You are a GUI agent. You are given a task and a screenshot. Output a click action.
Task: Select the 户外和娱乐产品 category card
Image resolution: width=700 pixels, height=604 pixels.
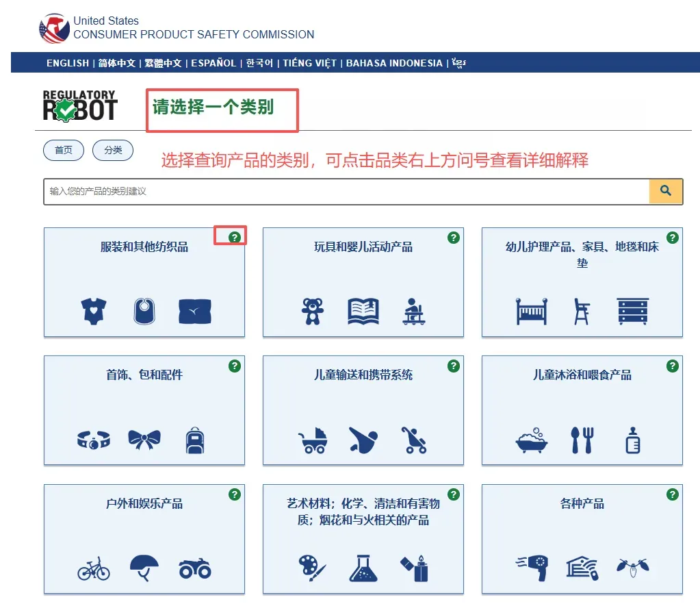[144, 539]
